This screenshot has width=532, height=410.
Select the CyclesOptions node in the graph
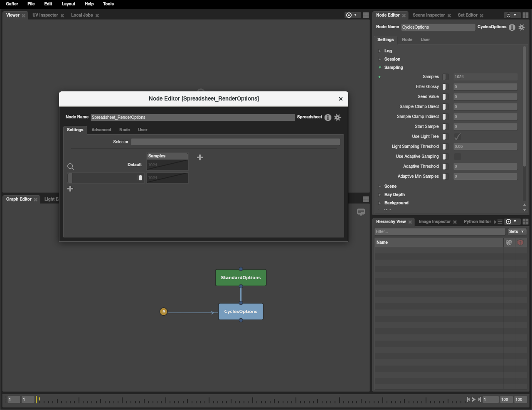click(x=241, y=312)
